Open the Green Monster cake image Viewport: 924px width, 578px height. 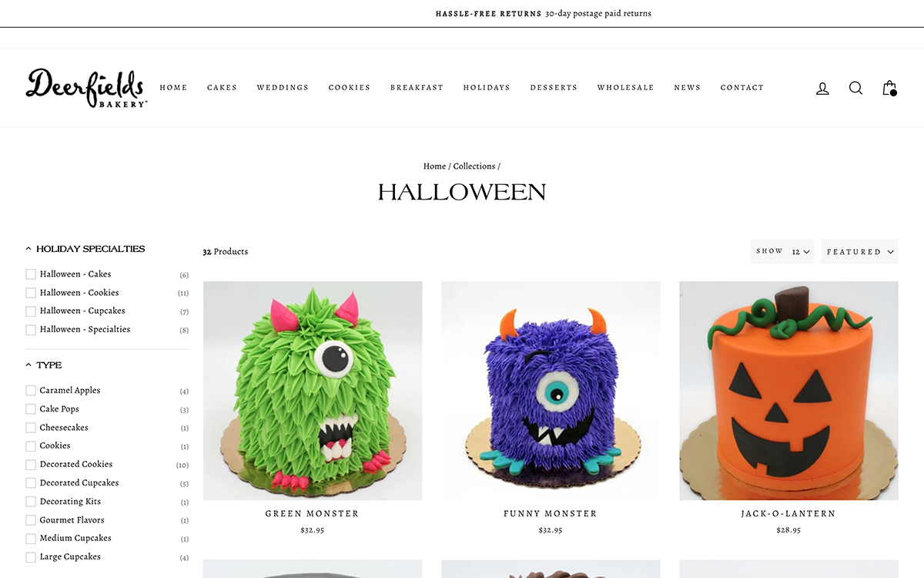coord(313,391)
